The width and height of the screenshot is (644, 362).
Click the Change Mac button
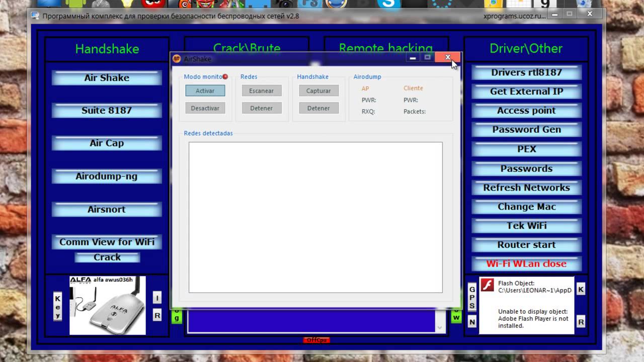526,207
